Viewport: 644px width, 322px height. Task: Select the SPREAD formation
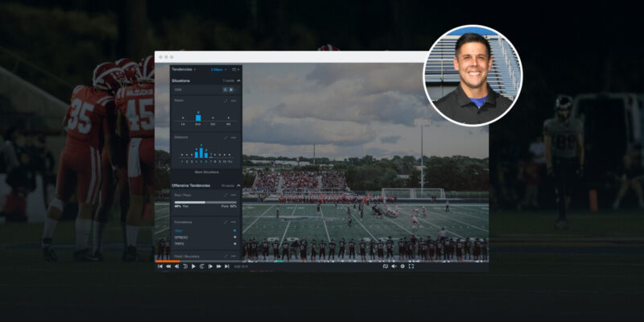[180, 237]
